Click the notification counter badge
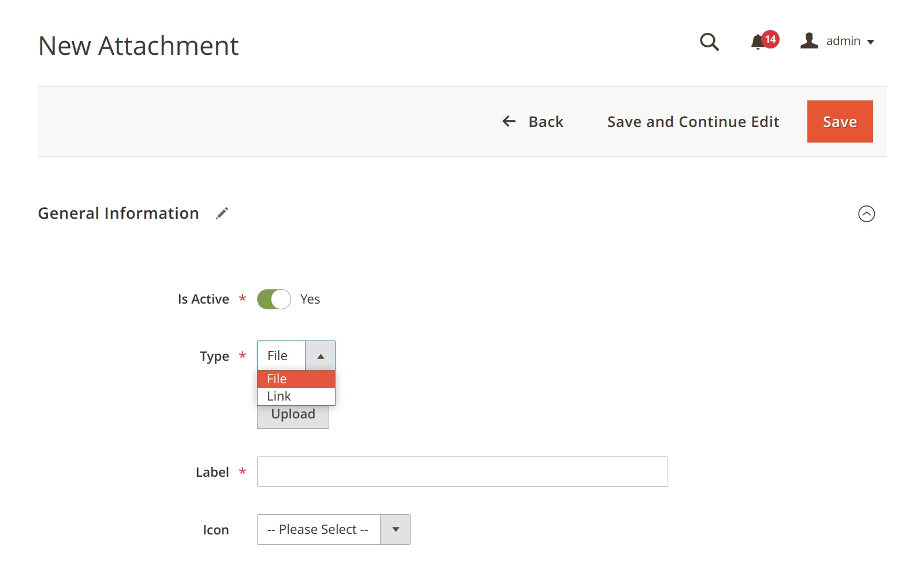 pos(770,39)
